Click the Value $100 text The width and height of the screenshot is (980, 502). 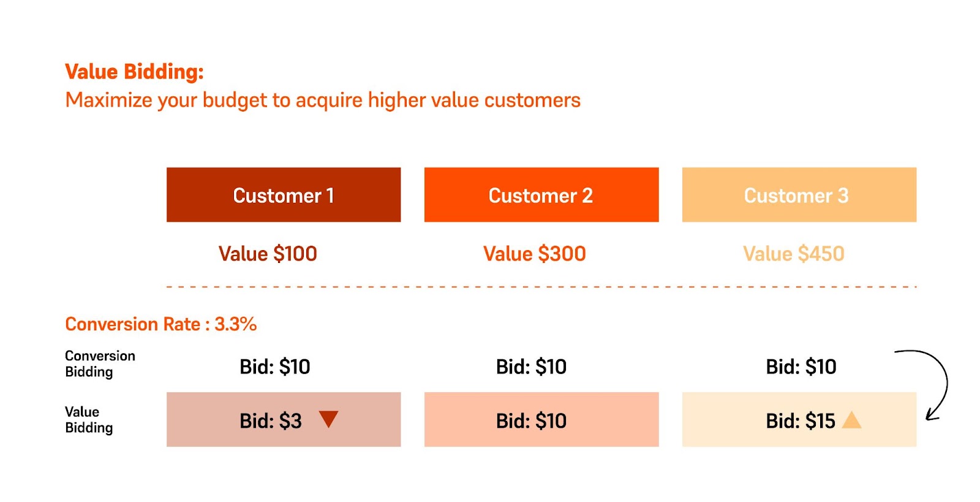click(268, 254)
